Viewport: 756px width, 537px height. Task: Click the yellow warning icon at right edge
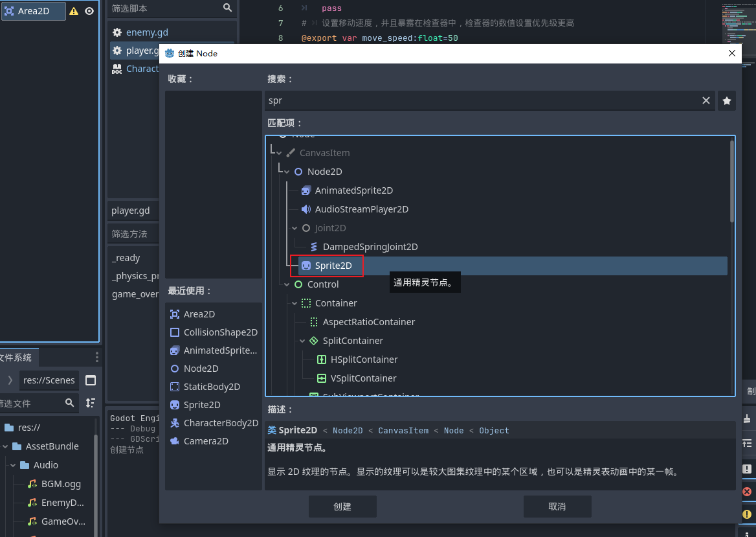pos(747,514)
